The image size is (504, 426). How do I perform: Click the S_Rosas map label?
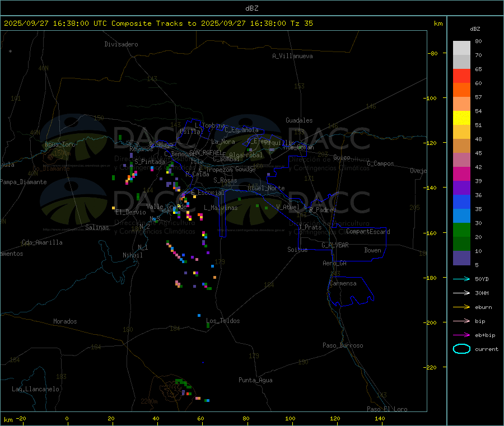225,180
